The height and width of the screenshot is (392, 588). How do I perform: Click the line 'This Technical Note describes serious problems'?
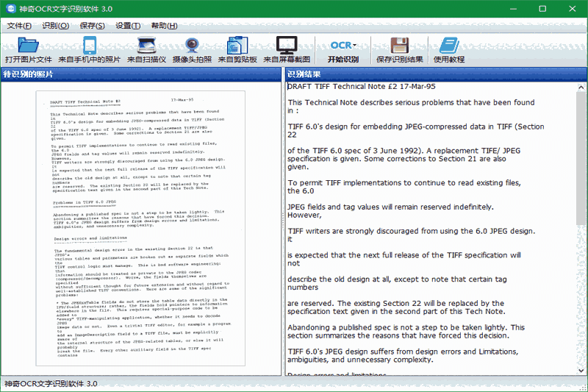coord(411,102)
